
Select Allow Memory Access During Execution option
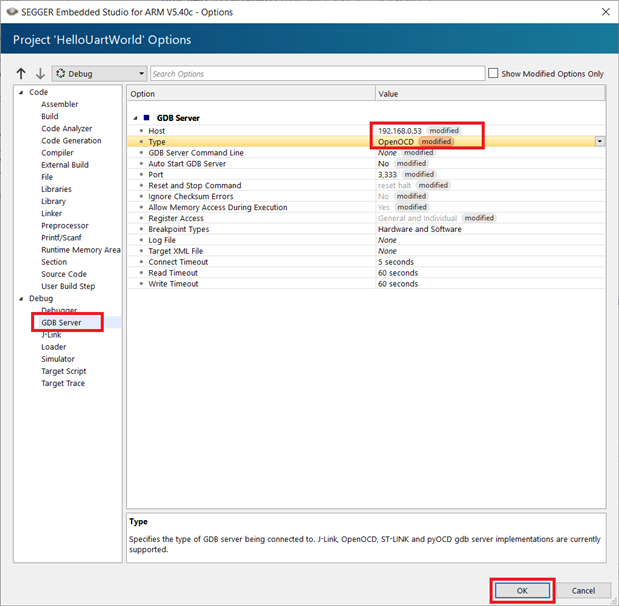click(366, 207)
